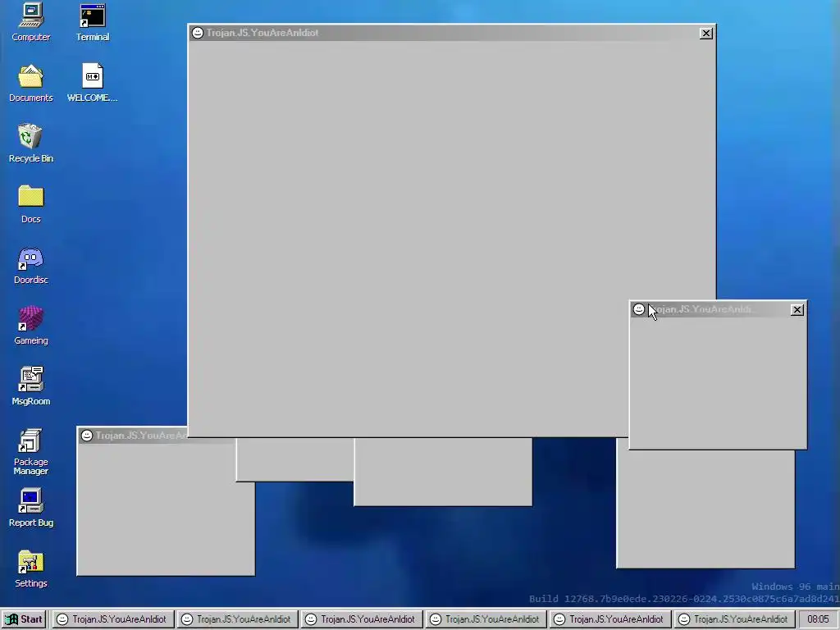Open the MsgRoom shortcut
The height and width of the screenshot is (630, 840).
click(x=30, y=386)
